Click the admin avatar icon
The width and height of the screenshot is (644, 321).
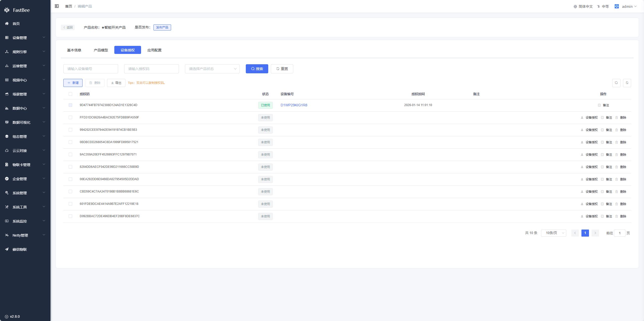617,6
